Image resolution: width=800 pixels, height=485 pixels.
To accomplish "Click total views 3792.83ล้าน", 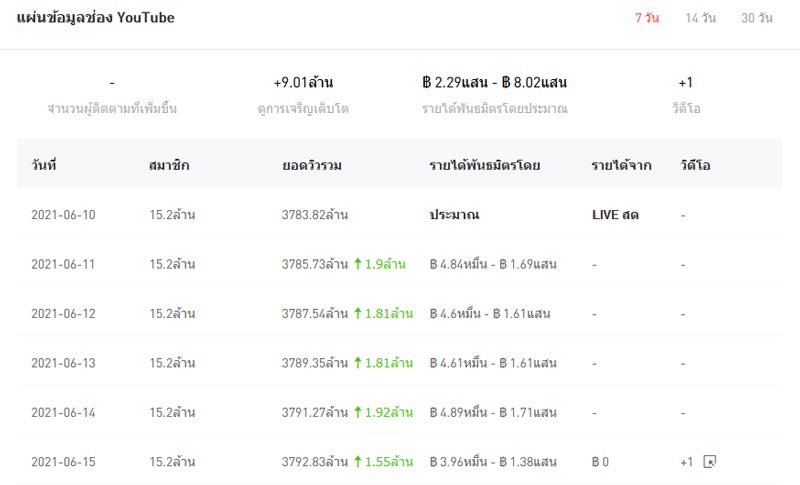I will tap(315, 462).
